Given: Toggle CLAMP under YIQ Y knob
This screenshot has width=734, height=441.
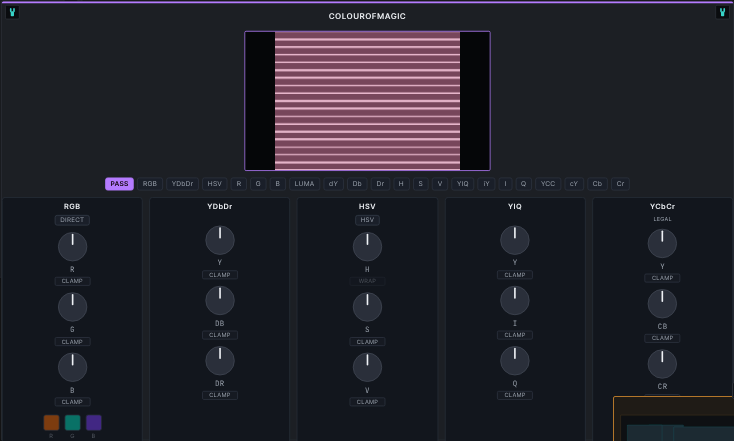Looking at the screenshot, I should pos(515,275).
